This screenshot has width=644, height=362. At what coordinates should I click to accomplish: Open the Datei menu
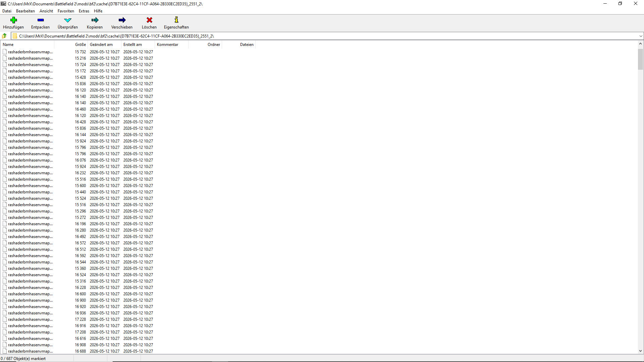pos(7,11)
